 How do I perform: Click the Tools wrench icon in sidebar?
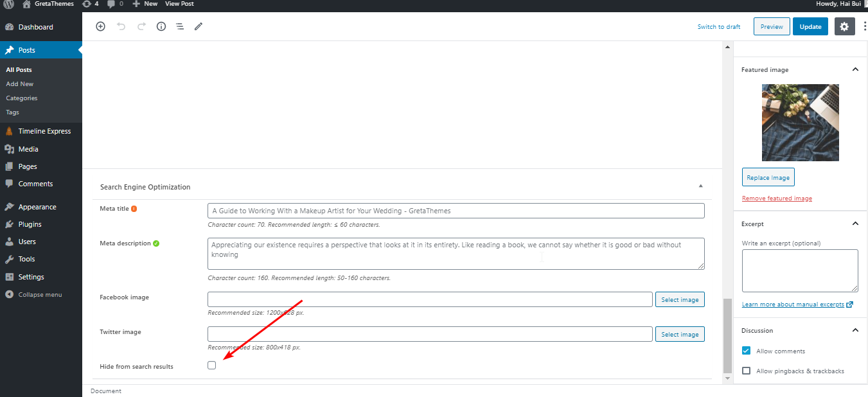pyautogui.click(x=9, y=259)
